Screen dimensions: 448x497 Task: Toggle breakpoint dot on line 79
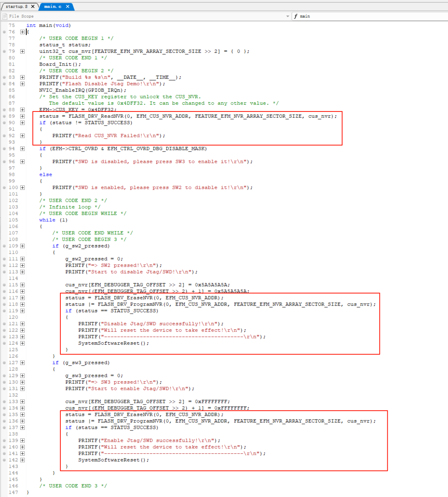click(4, 51)
